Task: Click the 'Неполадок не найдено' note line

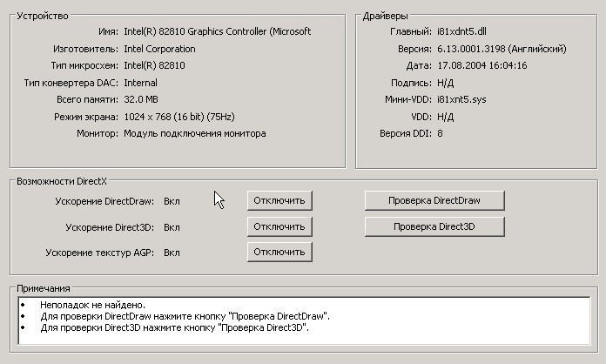Action: (92, 305)
